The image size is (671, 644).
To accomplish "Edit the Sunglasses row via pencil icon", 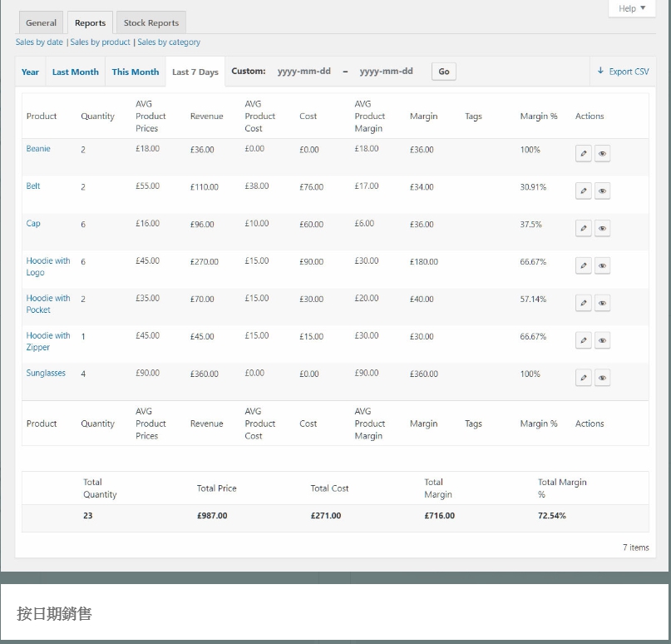I will pos(584,379).
